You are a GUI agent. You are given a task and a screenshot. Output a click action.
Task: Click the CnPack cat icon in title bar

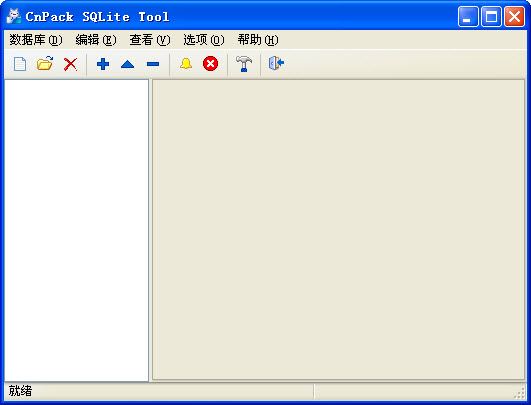click(x=14, y=16)
